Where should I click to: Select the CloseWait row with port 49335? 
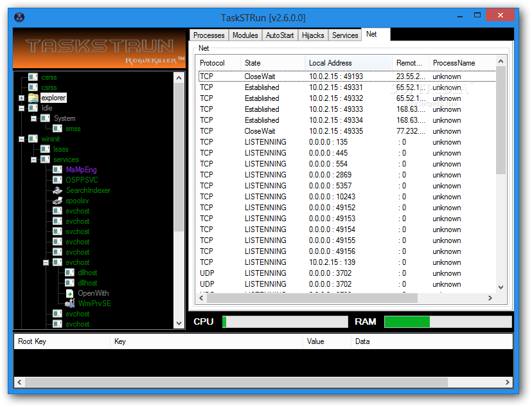347,131
